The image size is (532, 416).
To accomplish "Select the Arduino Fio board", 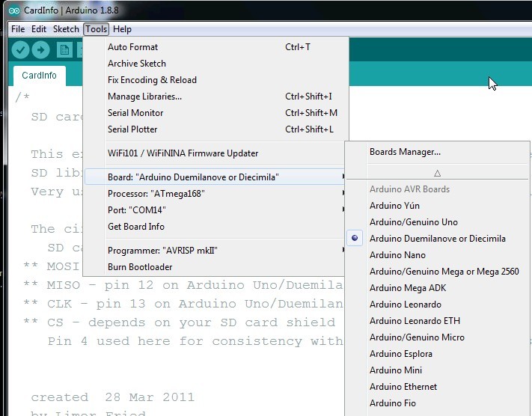I will coord(437,403).
